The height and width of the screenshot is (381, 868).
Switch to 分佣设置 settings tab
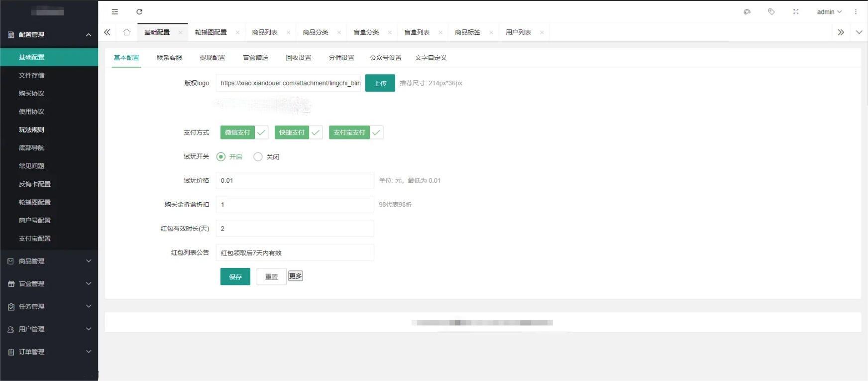click(x=341, y=58)
